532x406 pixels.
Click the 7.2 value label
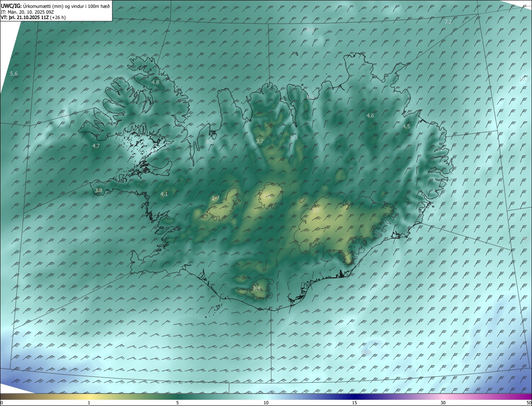(448, 22)
